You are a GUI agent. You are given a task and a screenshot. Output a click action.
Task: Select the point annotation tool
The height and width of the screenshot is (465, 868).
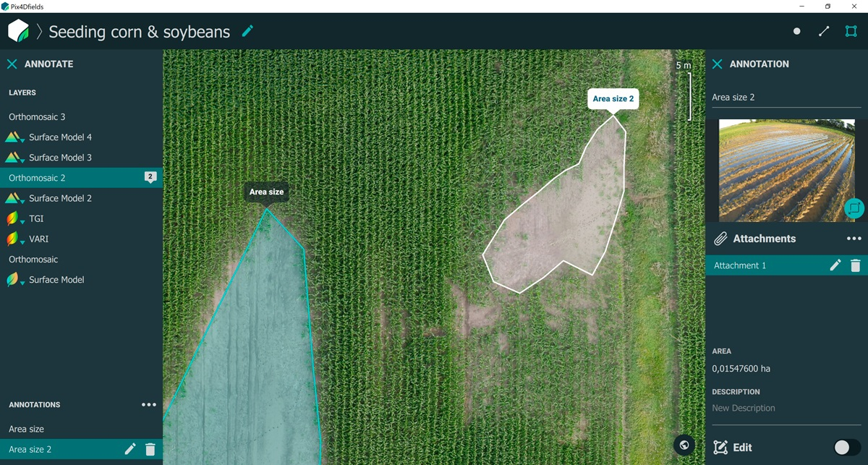(x=796, y=32)
